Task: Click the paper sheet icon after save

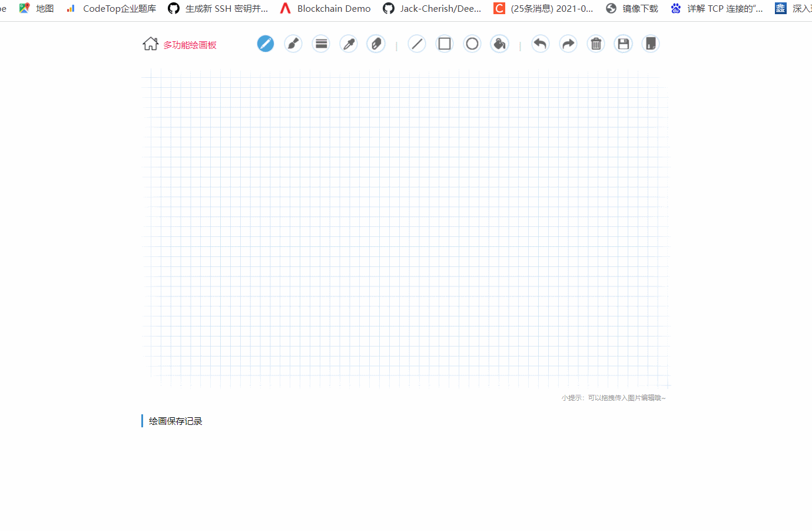Action: click(651, 44)
